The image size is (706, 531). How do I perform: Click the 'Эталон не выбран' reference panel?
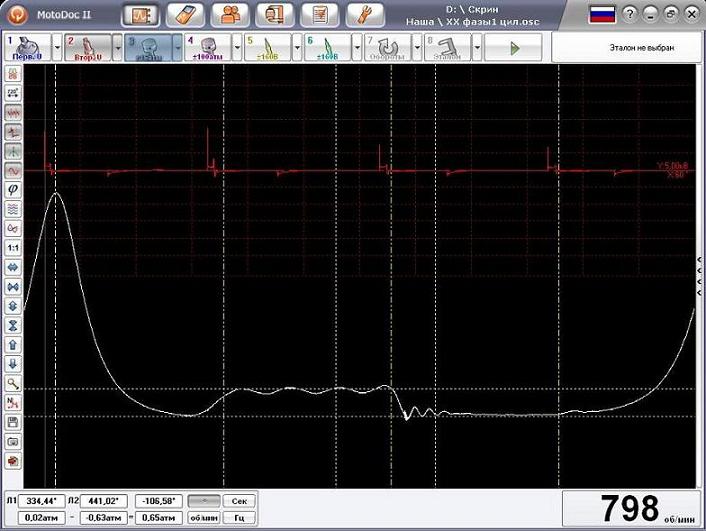tap(628, 47)
